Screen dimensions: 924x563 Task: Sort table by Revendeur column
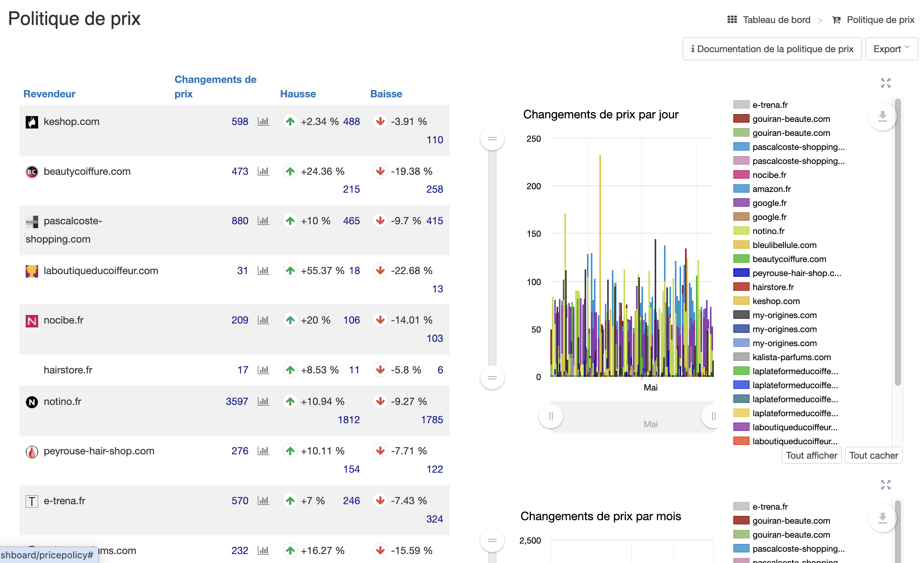click(49, 94)
